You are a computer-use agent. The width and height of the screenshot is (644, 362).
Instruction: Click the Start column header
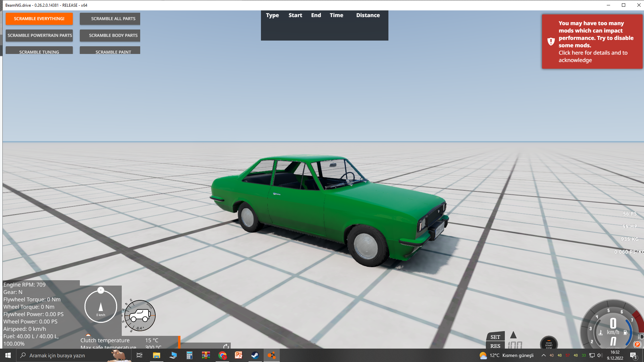pos(295,15)
